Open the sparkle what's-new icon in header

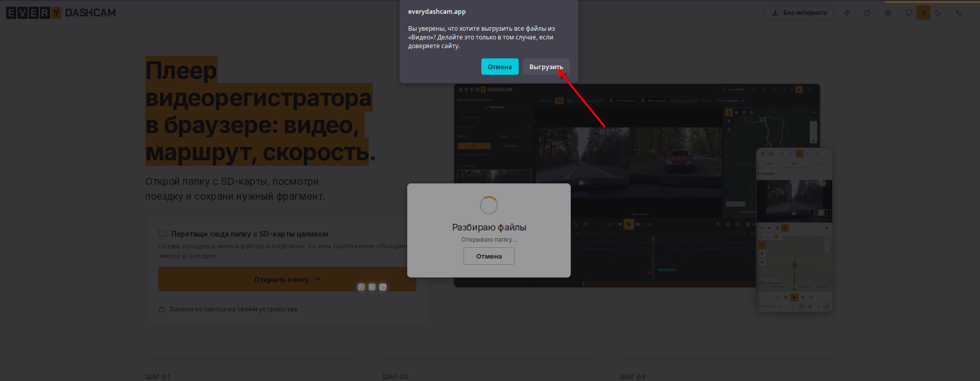pyautogui.click(x=847, y=13)
